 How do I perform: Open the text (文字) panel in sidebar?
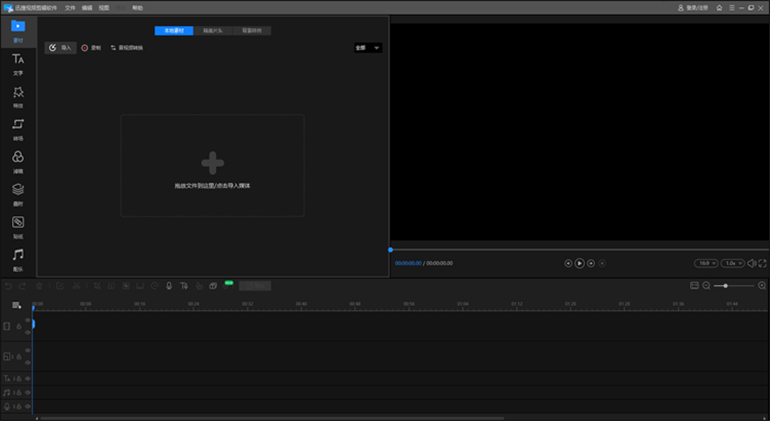[x=18, y=64]
